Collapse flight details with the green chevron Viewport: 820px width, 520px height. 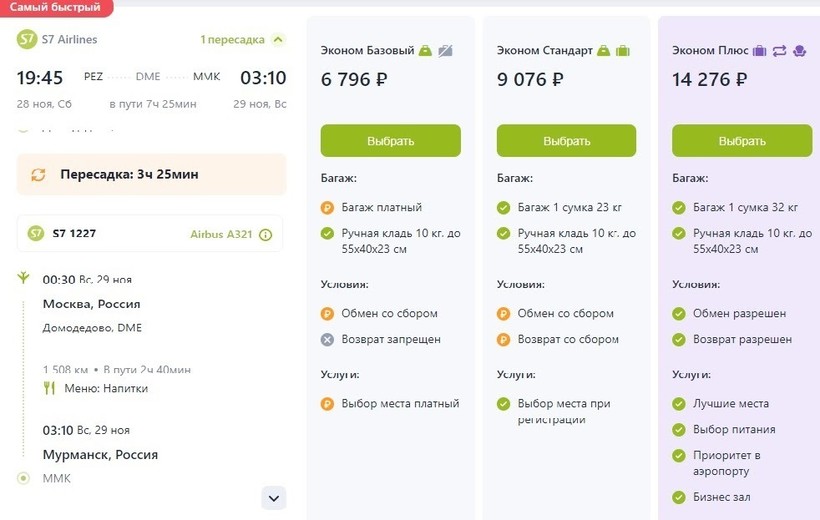pos(278,40)
